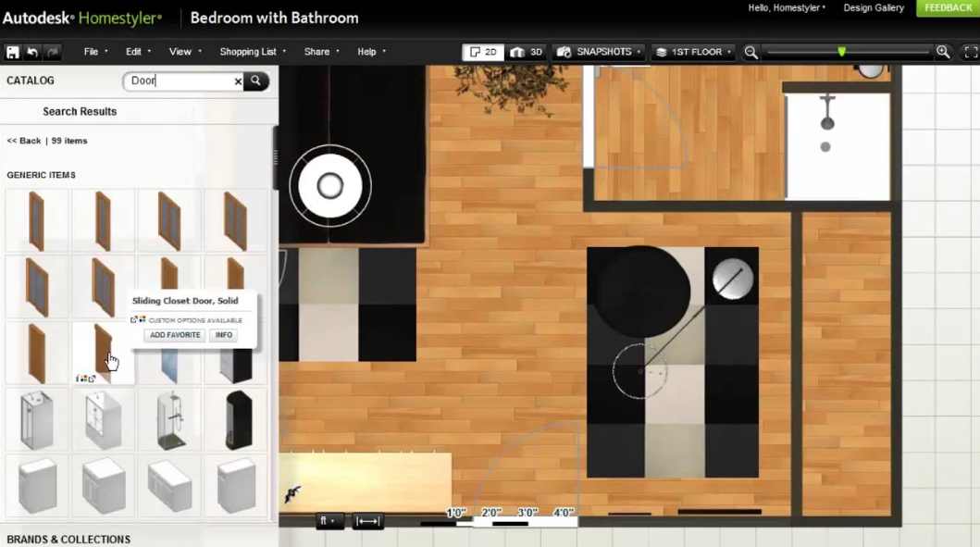Click the zoom slider green handle

(841, 53)
